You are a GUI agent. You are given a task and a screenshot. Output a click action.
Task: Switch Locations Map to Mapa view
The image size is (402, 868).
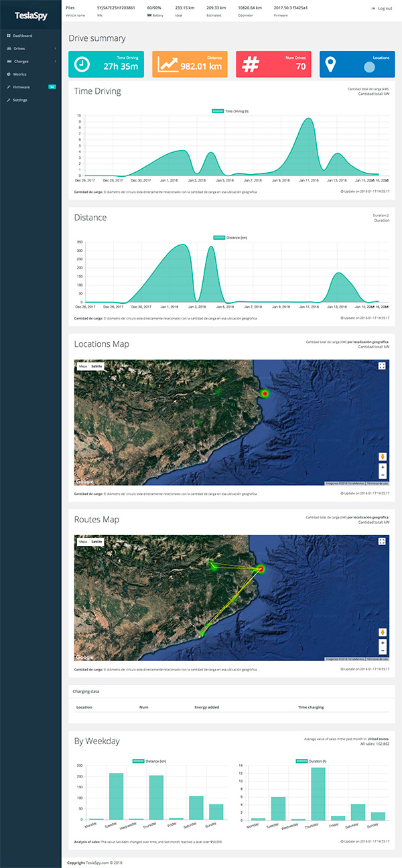[82, 366]
